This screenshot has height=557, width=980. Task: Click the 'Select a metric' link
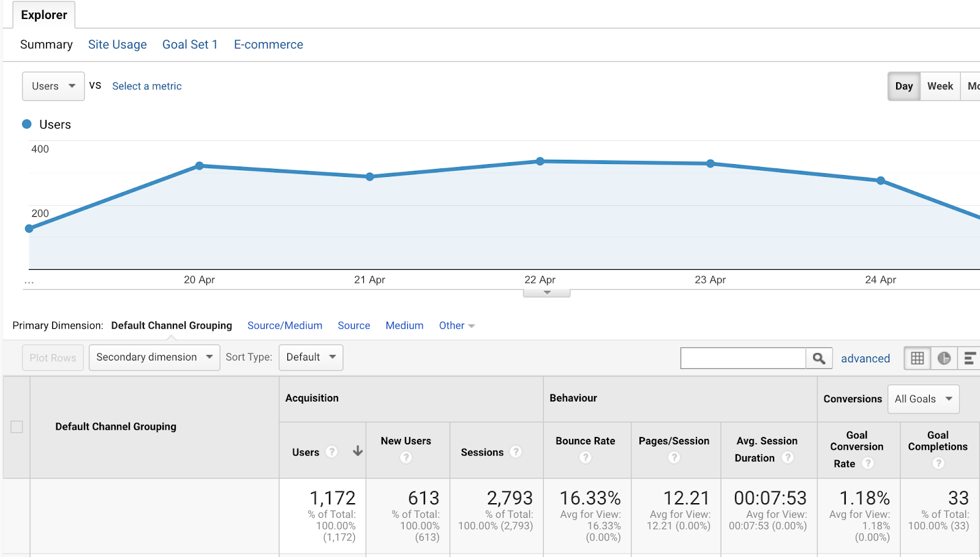point(147,86)
